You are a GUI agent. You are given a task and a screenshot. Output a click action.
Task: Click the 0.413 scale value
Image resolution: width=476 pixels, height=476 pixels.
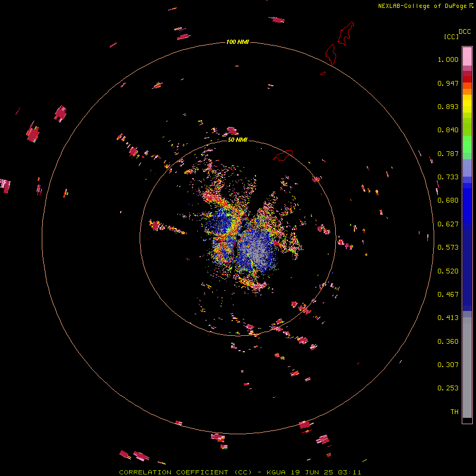click(x=448, y=318)
